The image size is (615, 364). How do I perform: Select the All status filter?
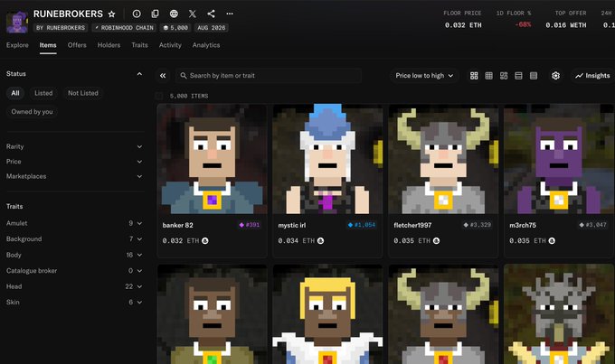[x=15, y=93]
